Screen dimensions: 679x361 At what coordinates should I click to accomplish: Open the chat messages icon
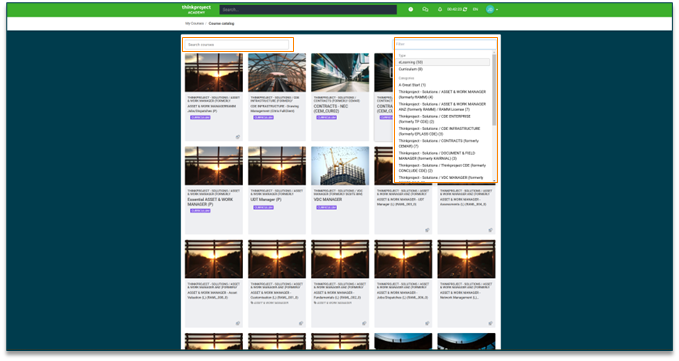[x=425, y=9]
